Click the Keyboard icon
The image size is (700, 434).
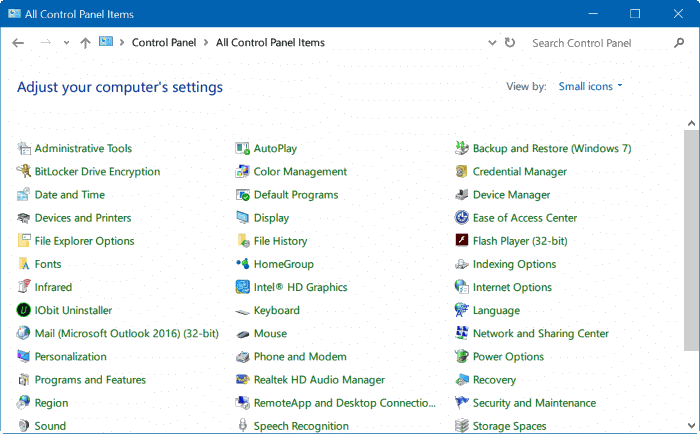point(242,311)
